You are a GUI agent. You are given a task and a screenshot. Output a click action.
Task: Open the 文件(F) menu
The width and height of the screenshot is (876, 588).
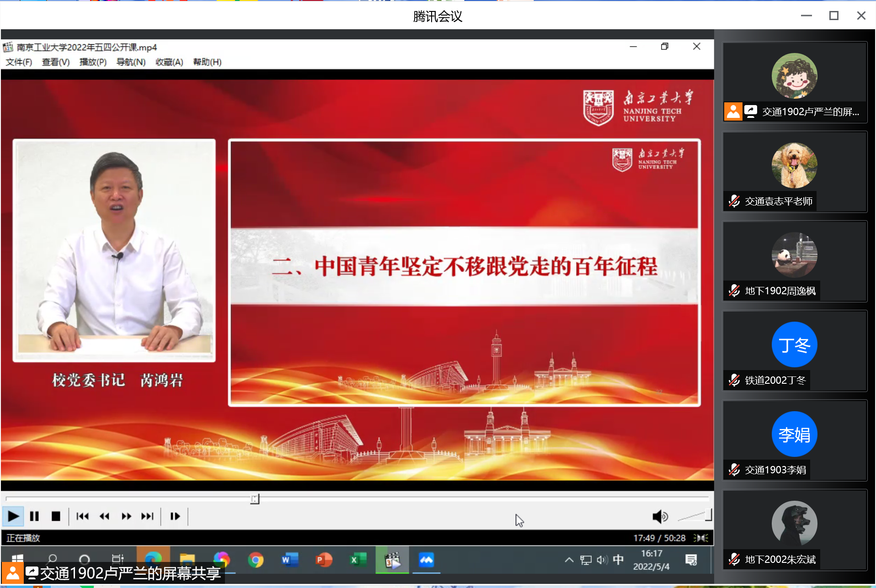(19, 62)
